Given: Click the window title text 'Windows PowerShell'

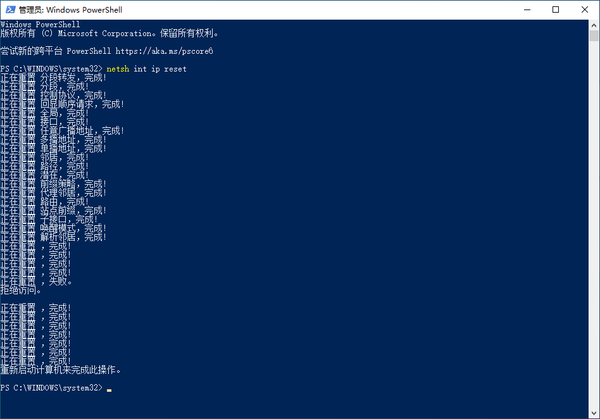Looking at the screenshot, I should click(84, 10).
